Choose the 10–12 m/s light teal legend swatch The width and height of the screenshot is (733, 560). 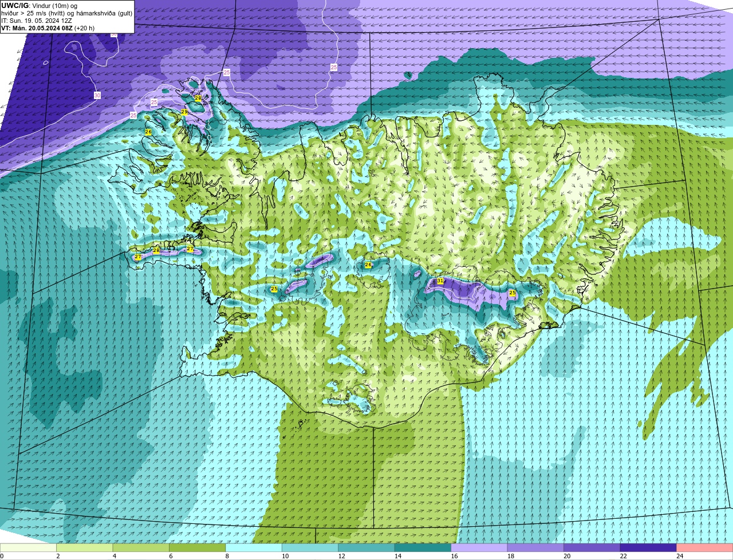310,547
